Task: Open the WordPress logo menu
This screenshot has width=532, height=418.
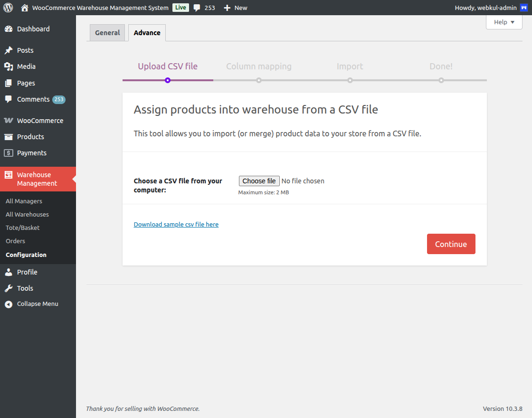Action: [x=8, y=8]
